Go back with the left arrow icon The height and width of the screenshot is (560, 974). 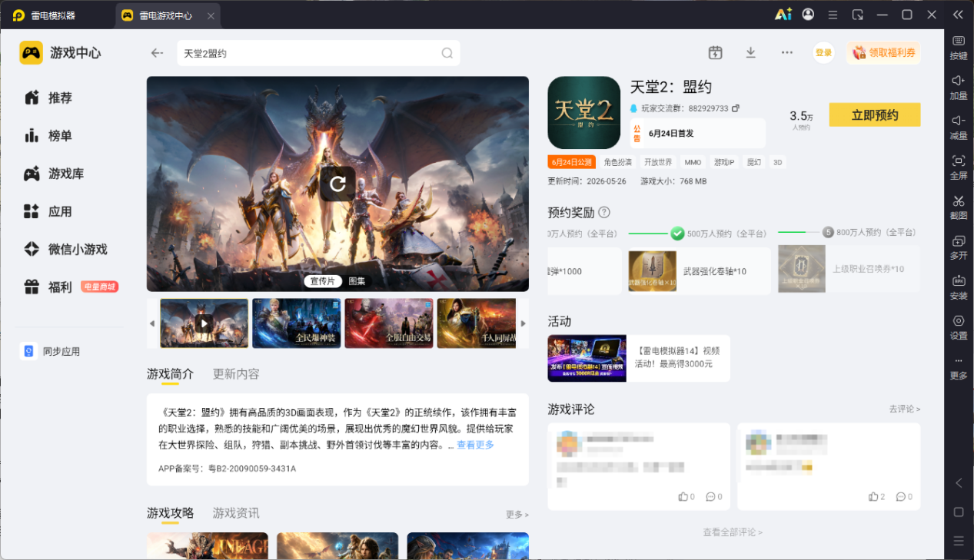(157, 53)
